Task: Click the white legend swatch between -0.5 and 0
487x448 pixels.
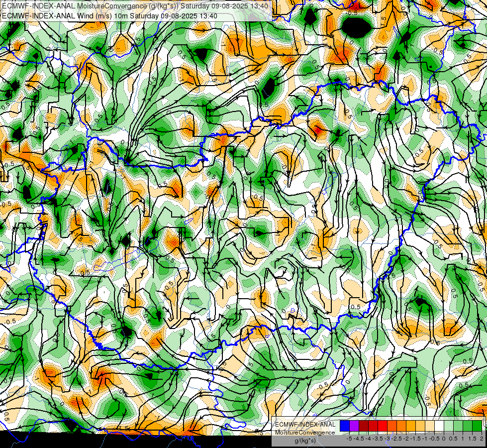Action: point(439,426)
